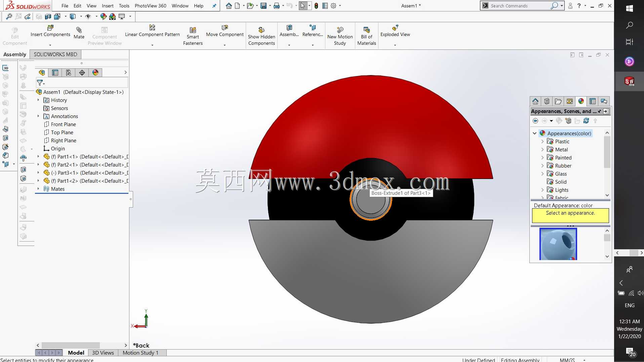Open Options gear in top toolbar
644x362 pixels.
tap(333, 6)
